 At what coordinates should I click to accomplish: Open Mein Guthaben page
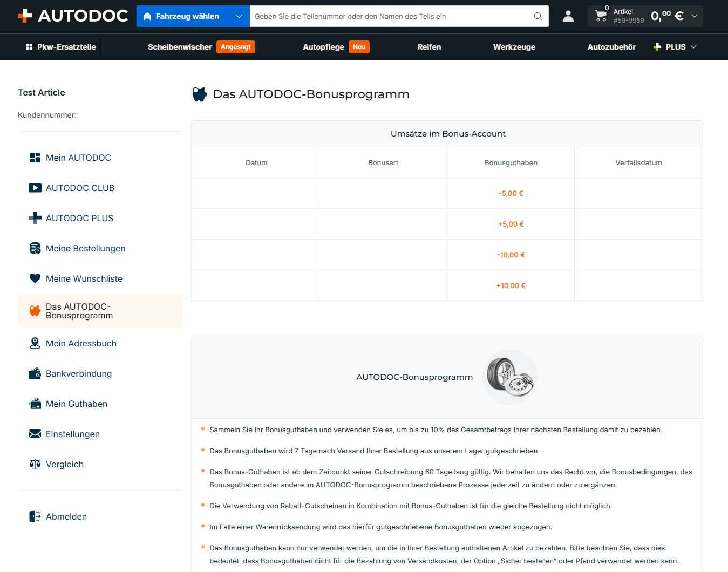(x=77, y=404)
